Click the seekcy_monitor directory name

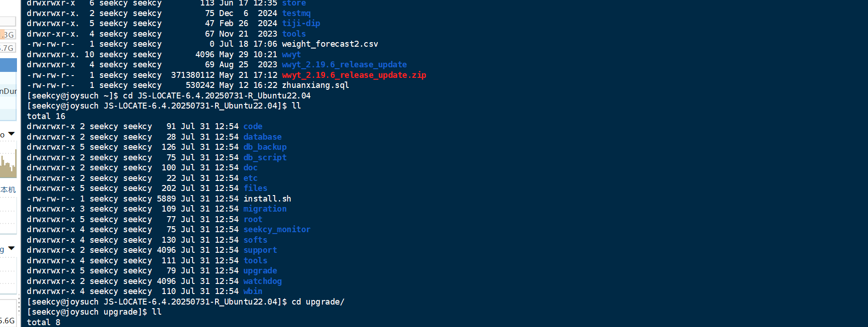(277, 229)
